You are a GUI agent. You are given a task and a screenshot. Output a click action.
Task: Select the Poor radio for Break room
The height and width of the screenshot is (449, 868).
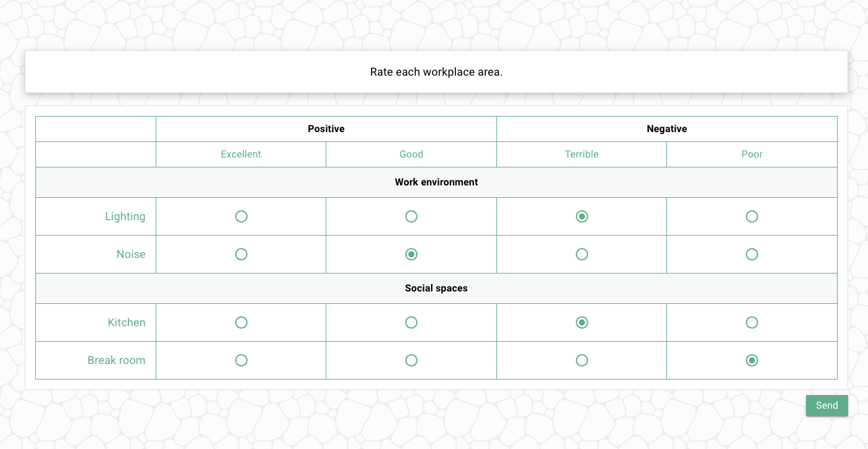[752, 360]
